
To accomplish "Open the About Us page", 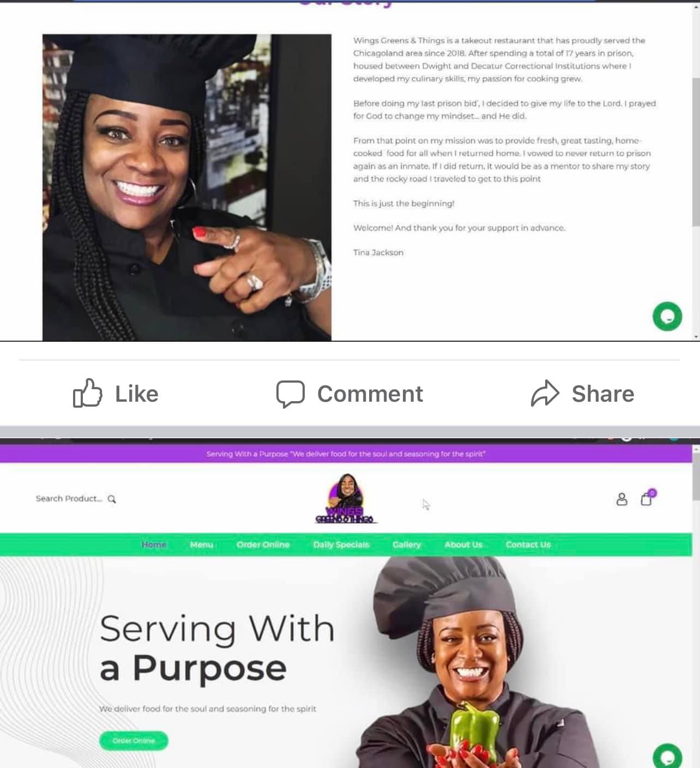I will coord(463,545).
